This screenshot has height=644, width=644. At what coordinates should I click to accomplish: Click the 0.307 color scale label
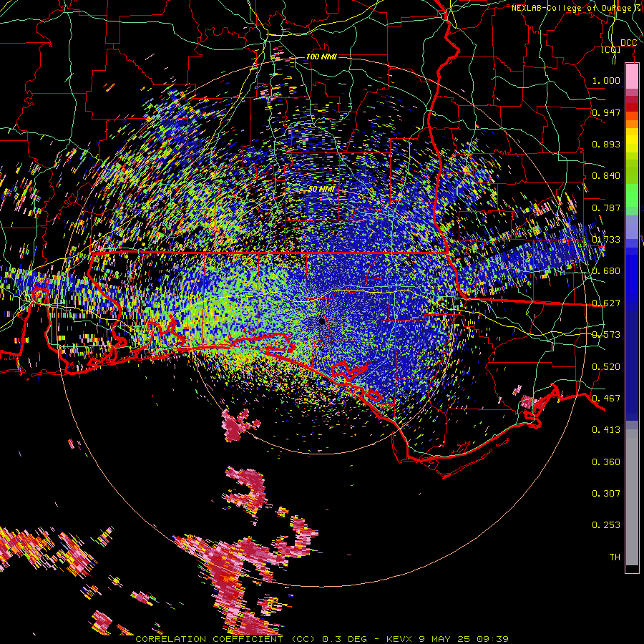point(606,494)
